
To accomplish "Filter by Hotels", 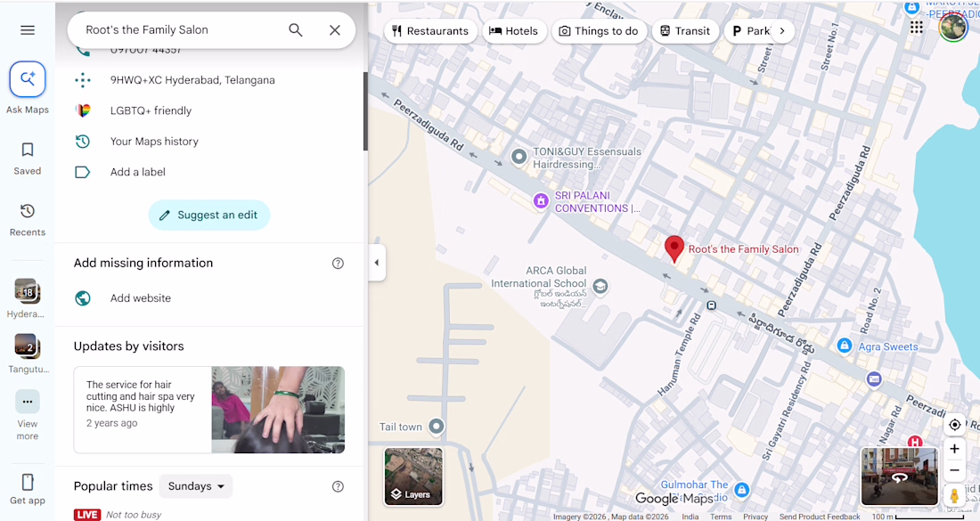I will (514, 30).
